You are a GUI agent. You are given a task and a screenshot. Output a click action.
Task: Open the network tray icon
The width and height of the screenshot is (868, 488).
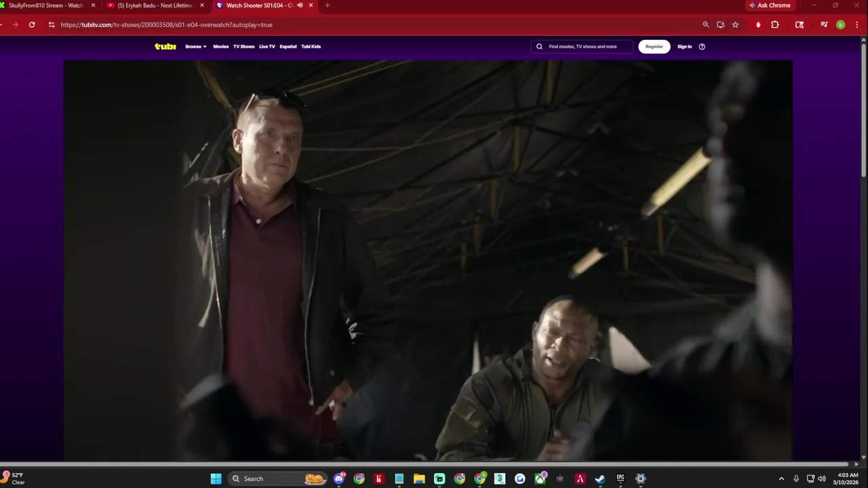click(x=810, y=479)
